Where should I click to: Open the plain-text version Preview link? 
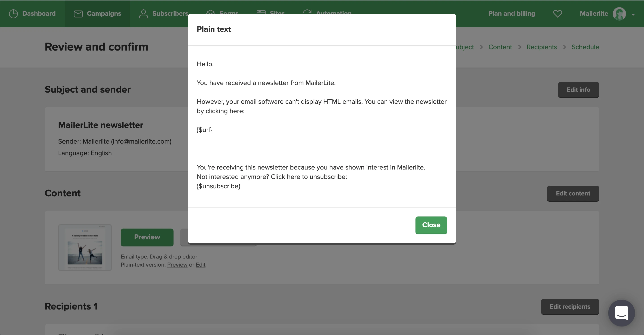pyautogui.click(x=177, y=265)
